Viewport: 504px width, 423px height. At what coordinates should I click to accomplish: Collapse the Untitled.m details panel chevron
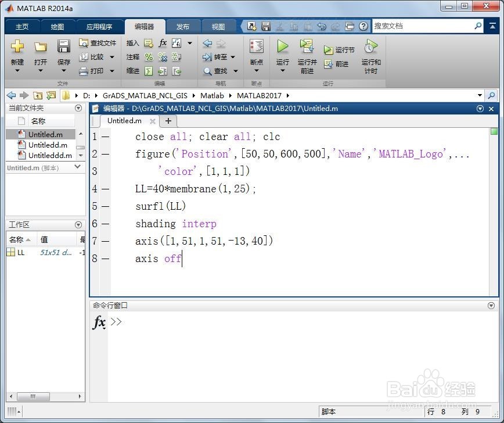point(77,166)
